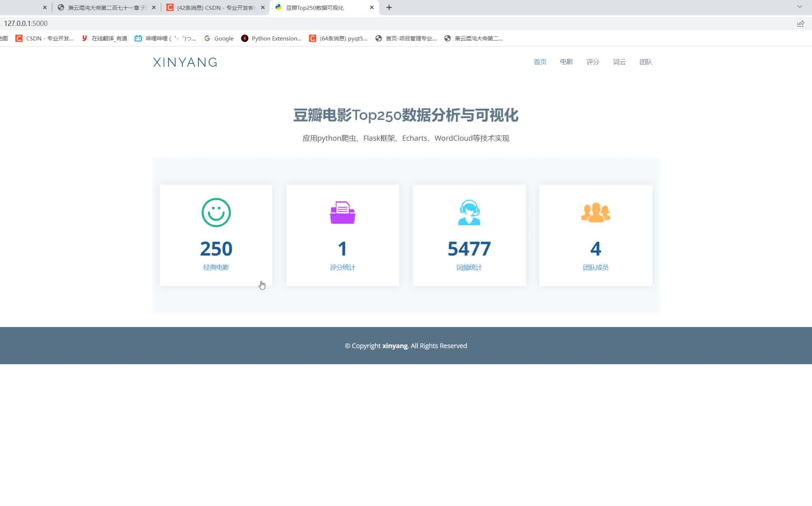The height and width of the screenshot is (506, 812).
Task: Open the (64条消息) pyqt5 bookmark
Action: pos(338,38)
